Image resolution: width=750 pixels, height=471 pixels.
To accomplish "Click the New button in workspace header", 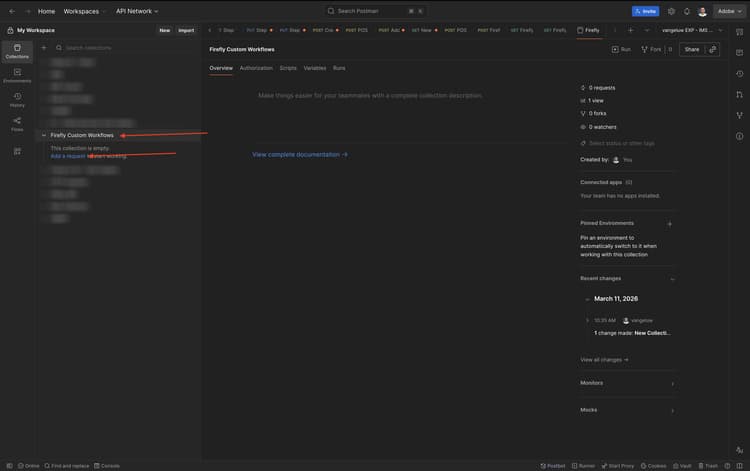I will pyautogui.click(x=165, y=30).
